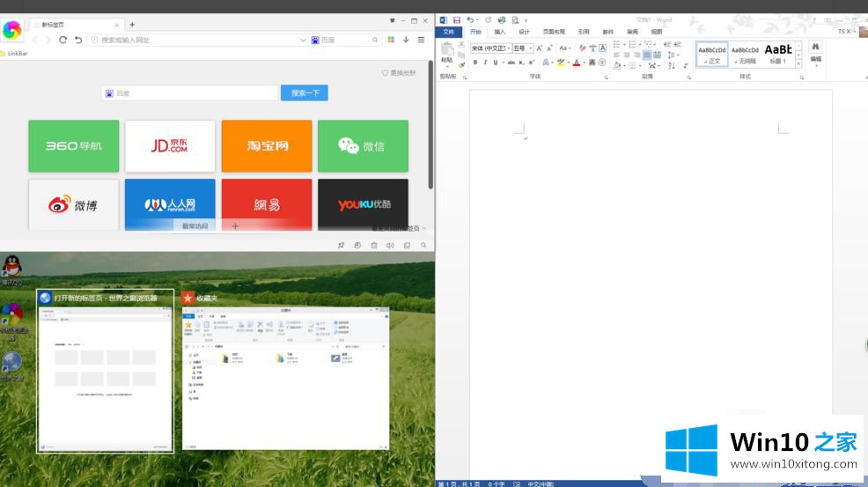Select the 收藏夹 explorer window thumbnail
Image resolution: width=868 pixels, height=487 pixels.
[285, 371]
